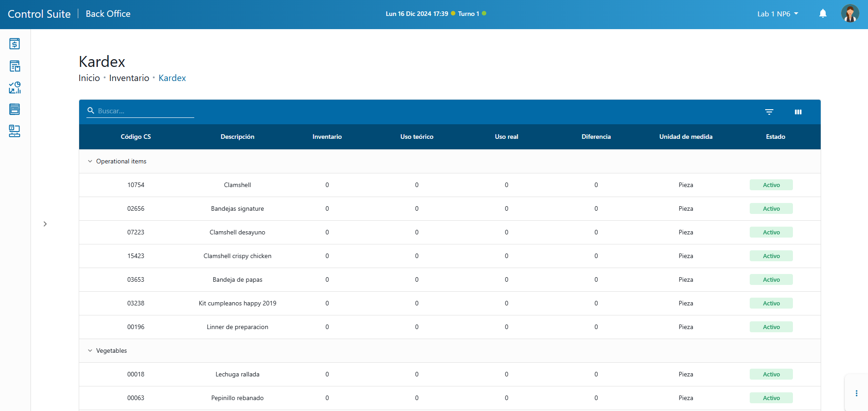Open the table filter icon
The image size is (868, 411).
point(769,112)
